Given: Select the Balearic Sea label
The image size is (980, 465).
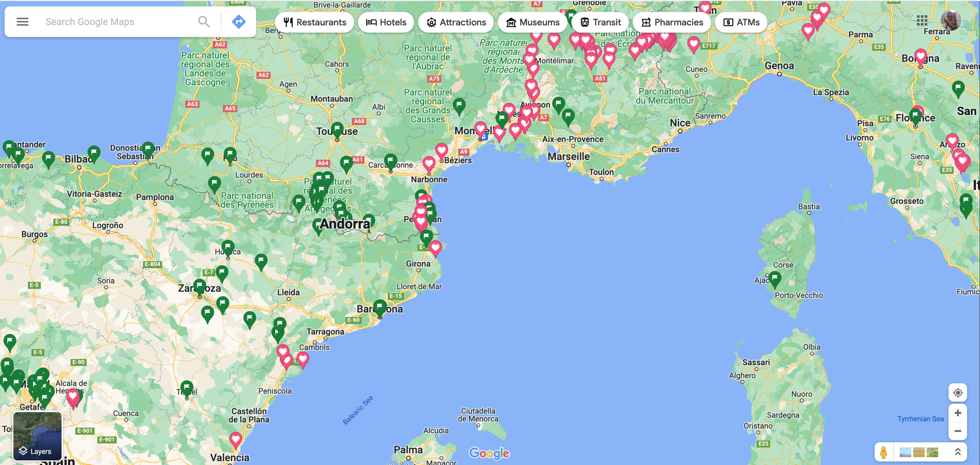Looking at the screenshot, I should (358, 410).
